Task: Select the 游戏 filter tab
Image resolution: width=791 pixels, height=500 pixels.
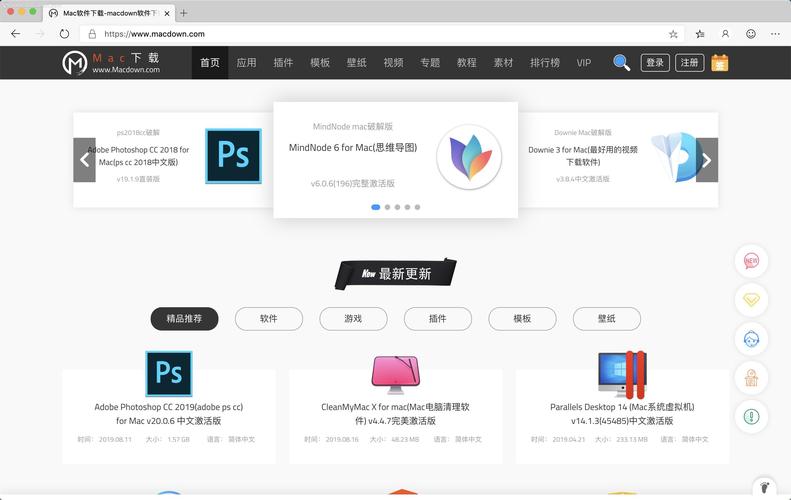Action: coord(353,319)
